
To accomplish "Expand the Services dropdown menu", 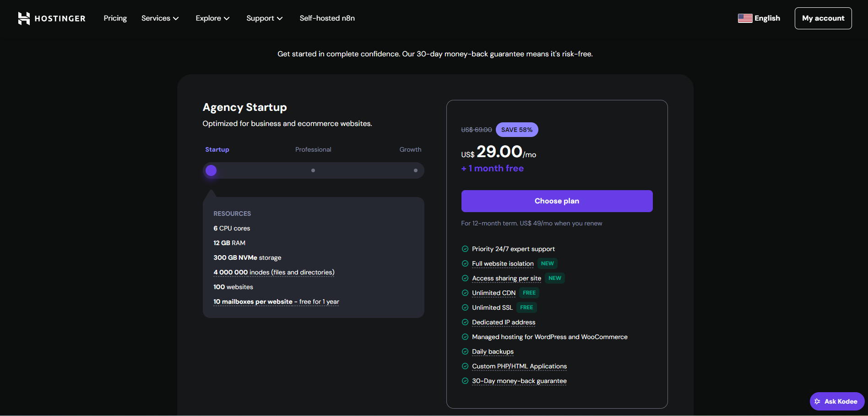I will coord(160,18).
